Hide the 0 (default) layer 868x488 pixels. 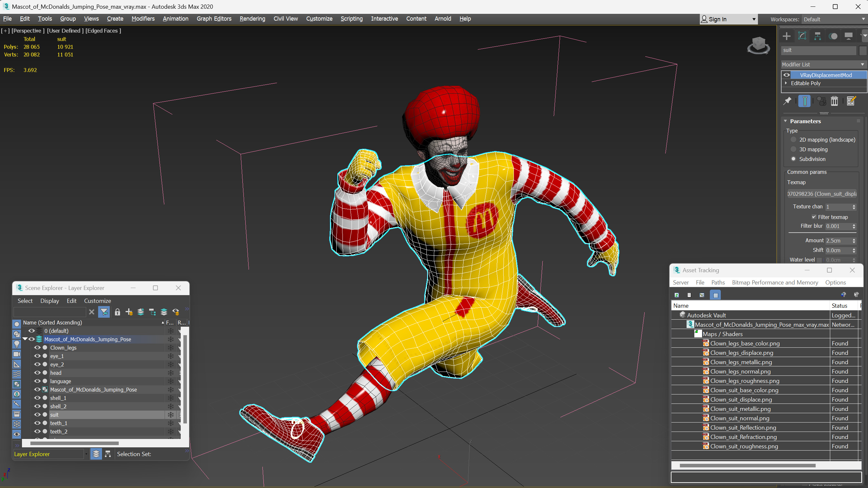(x=31, y=331)
